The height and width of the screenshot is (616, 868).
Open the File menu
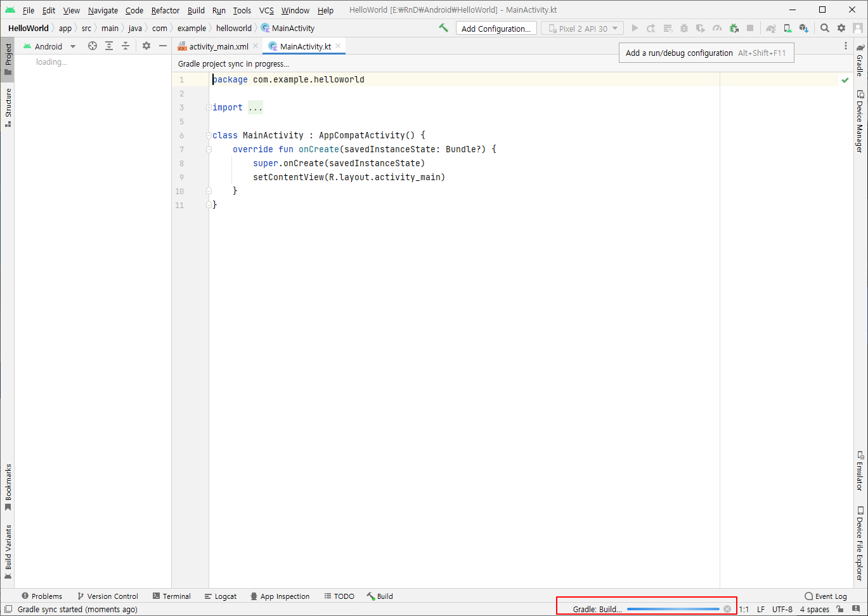click(29, 10)
